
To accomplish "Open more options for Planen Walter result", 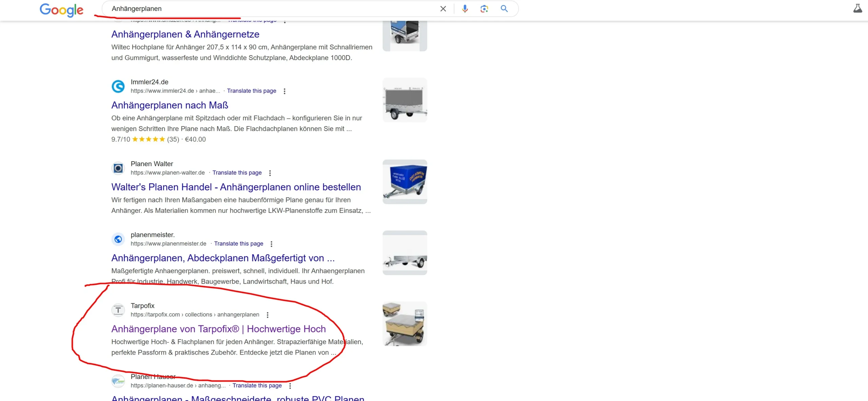I will (270, 173).
